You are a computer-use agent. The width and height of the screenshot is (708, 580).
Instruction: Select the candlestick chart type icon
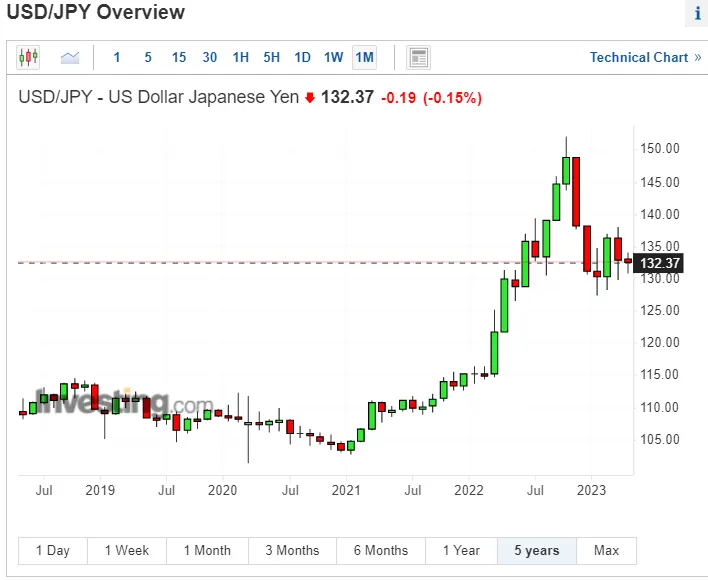[28, 57]
